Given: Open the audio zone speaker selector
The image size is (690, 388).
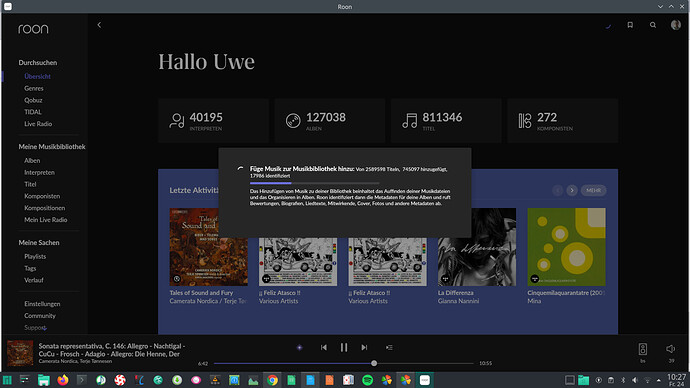Looking at the screenshot, I should point(642,349).
